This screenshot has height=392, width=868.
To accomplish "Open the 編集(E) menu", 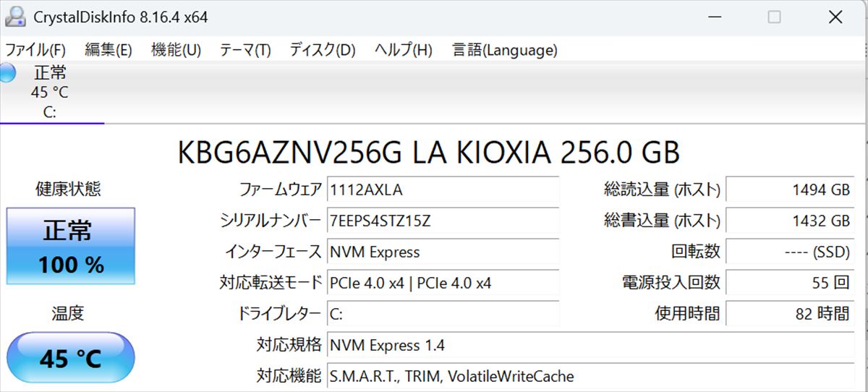I will 109,50.
